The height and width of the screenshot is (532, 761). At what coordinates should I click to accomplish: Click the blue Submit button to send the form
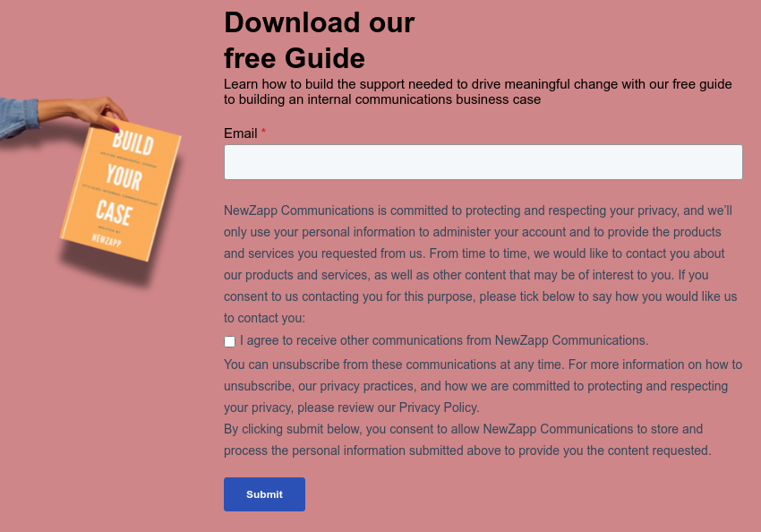264,493
